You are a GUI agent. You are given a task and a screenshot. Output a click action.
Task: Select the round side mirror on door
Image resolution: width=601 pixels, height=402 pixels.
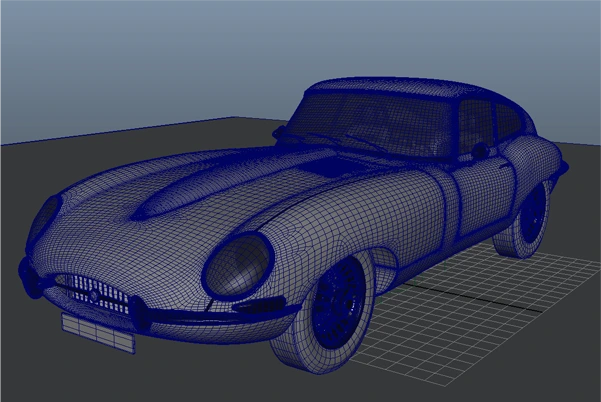point(479,149)
